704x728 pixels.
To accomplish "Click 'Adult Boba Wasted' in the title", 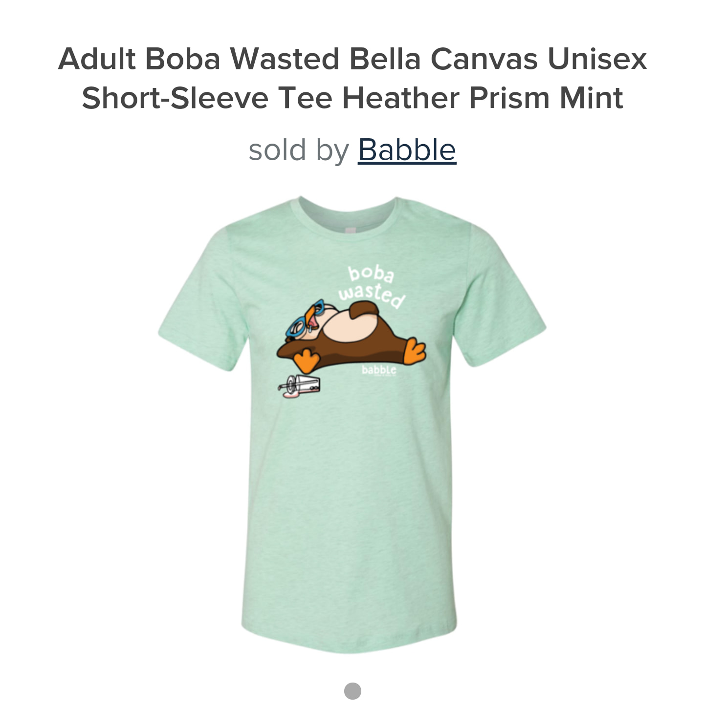I will (x=199, y=59).
